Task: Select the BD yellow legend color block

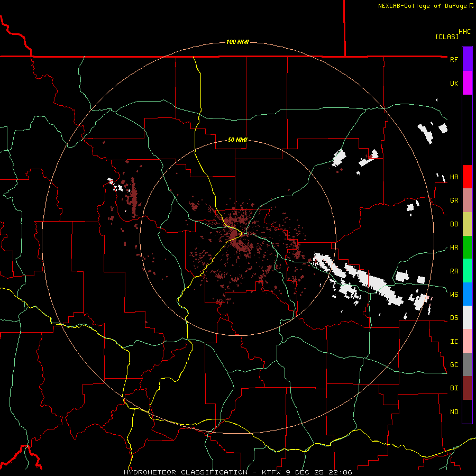Action: coord(467,224)
